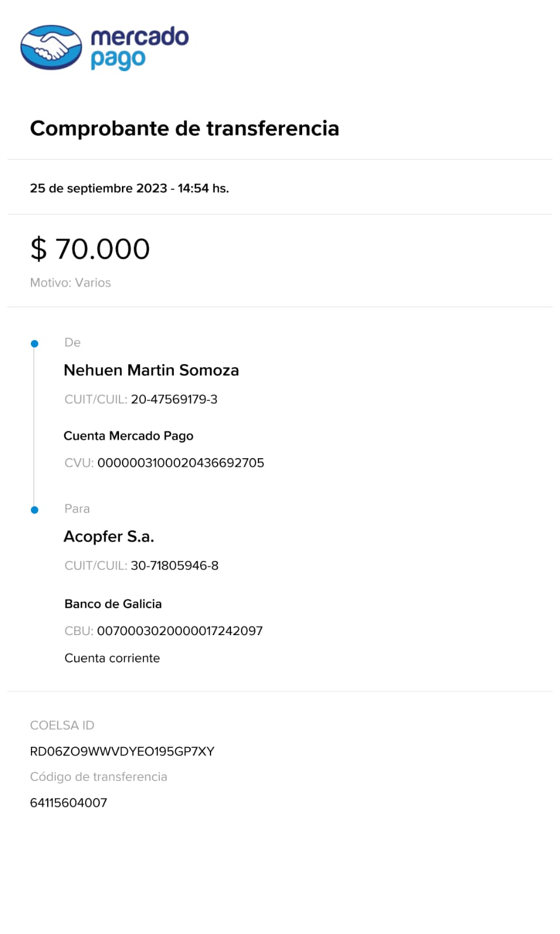The height and width of the screenshot is (934, 560).
Task: Select sender CUIT 20-47569179-3
Action: pos(174,399)
